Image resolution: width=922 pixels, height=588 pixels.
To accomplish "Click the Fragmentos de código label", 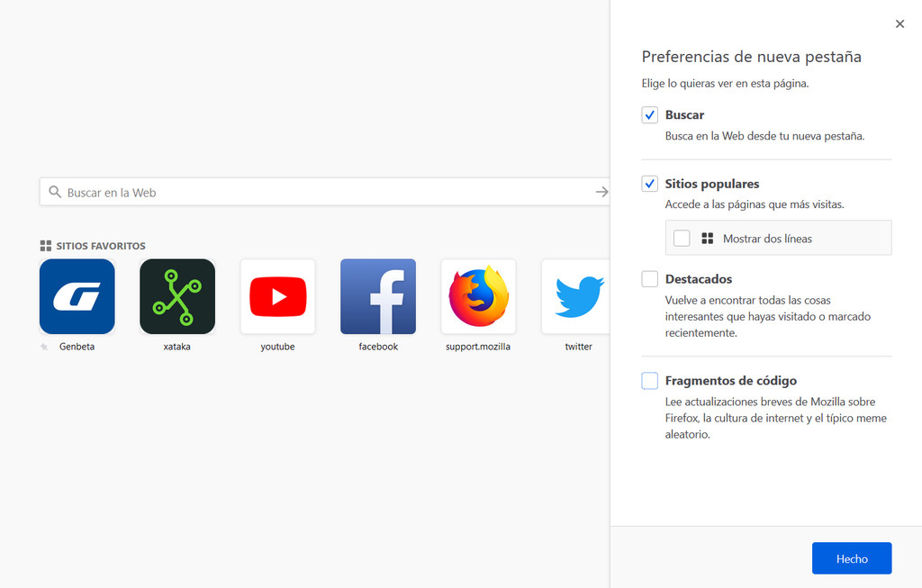I will (731, 380).
